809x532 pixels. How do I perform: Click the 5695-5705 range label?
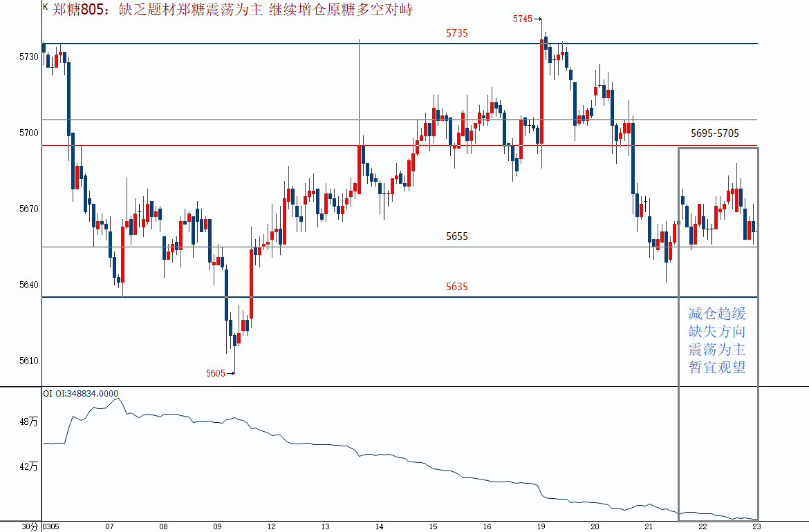point(714,133)
